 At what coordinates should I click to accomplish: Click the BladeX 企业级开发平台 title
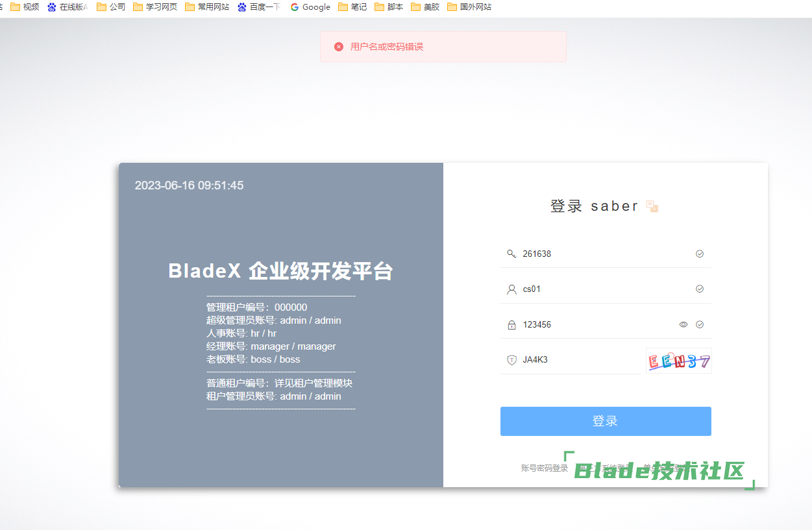[280, 271]
